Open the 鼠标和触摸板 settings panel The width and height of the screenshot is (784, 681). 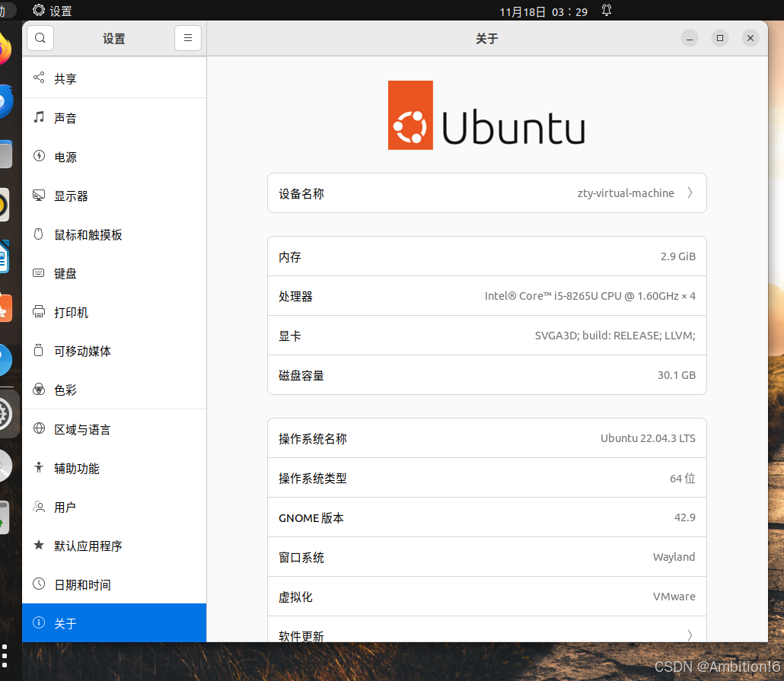pos(114,235)
